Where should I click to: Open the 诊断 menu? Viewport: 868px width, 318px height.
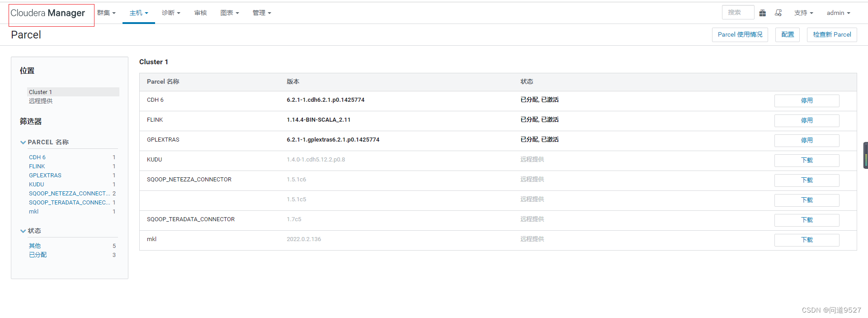(171, 13)
